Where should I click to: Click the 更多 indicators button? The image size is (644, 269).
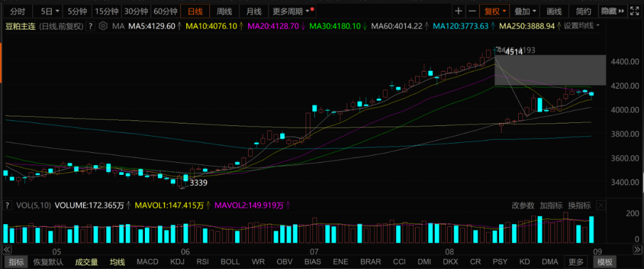[576, 262]
